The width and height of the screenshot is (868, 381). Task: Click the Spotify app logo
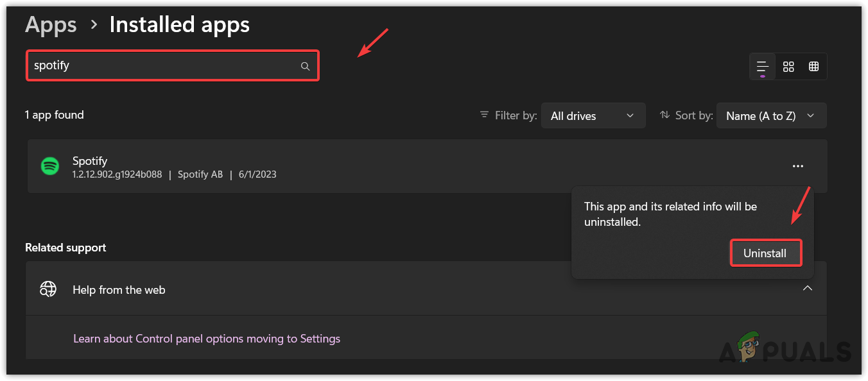point(50,166)
